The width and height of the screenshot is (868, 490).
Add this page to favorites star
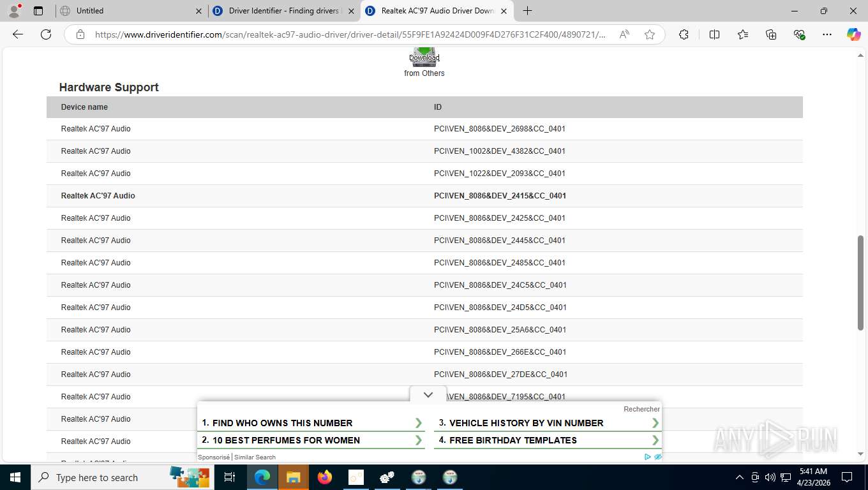coord(650,34)
